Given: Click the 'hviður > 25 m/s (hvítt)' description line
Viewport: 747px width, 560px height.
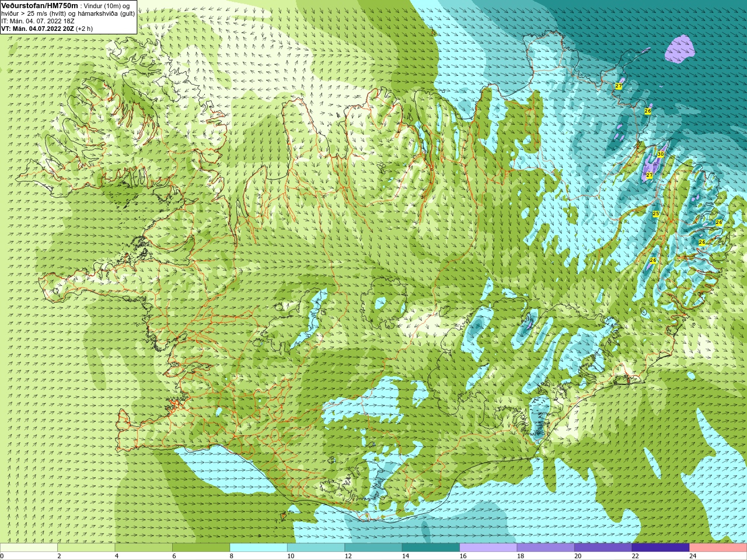Looking at the screenshot, I should [68, 13].
